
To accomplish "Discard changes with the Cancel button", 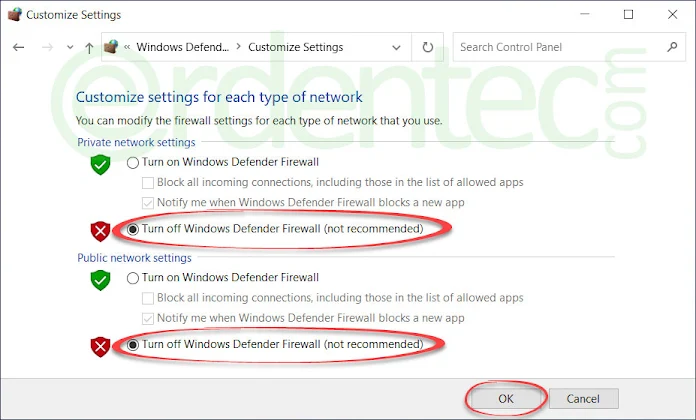I will pos(583,399).
